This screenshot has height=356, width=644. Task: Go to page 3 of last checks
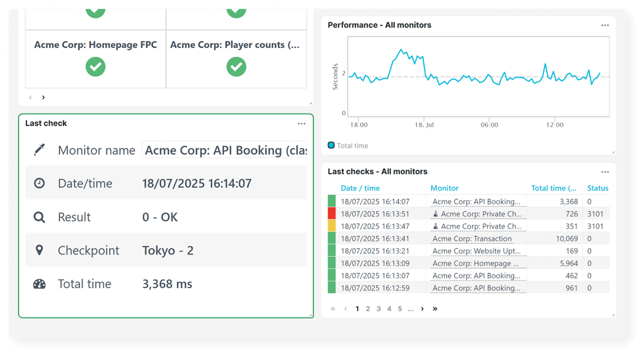pyautogui.click(x=379, y=308)
